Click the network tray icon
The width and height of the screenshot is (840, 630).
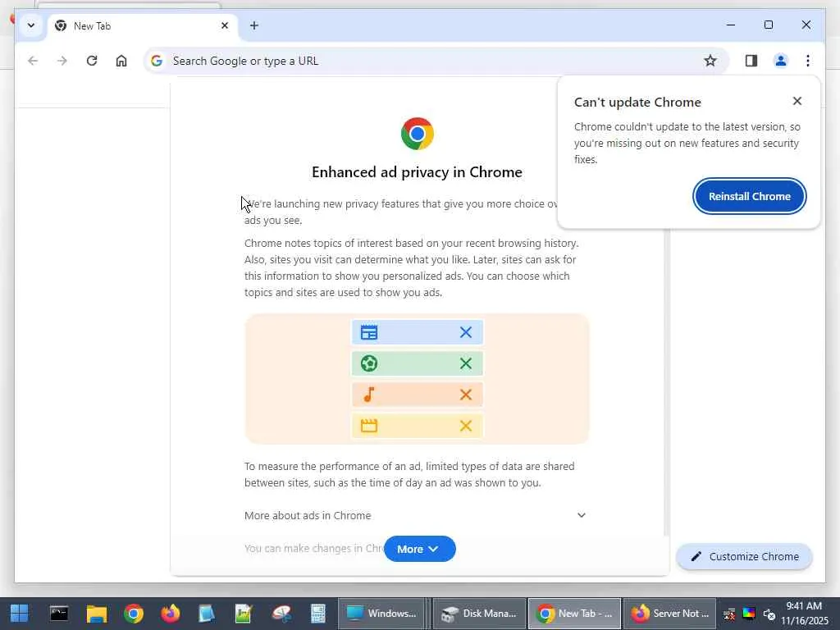coord(729,614)
